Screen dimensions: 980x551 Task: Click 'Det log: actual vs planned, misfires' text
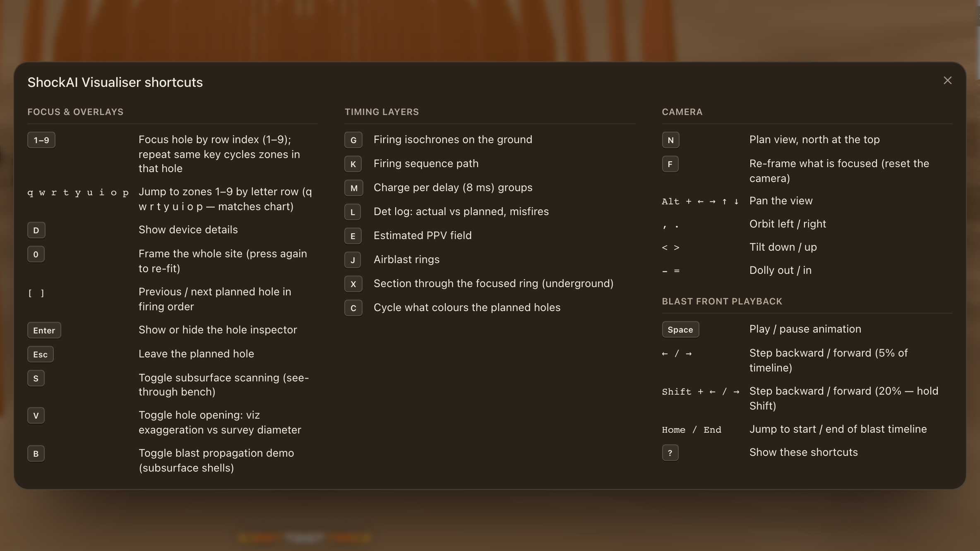point(461,211)
